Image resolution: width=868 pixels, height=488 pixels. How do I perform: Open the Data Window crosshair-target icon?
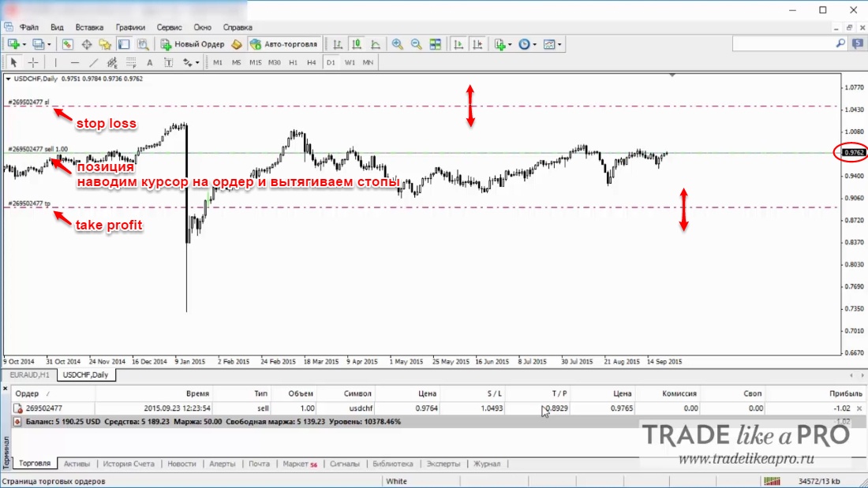pos(86,44)
